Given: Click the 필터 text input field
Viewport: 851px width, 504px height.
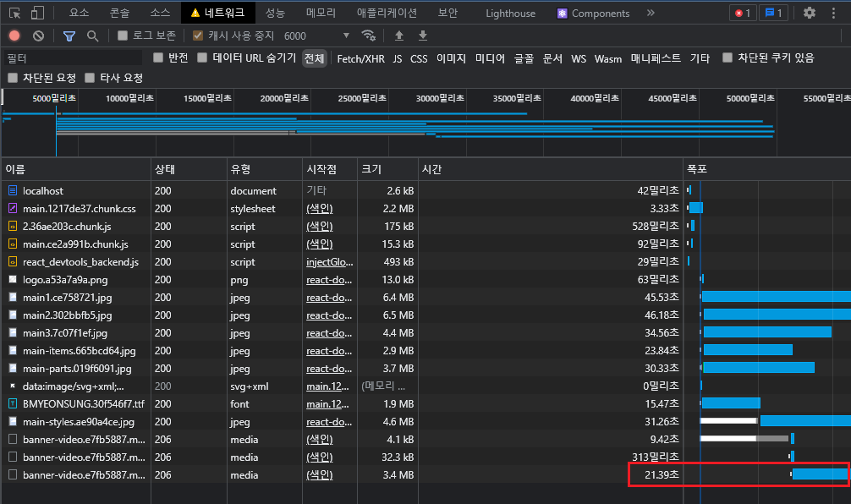Looking at the screenshot, I should point(73,58).
